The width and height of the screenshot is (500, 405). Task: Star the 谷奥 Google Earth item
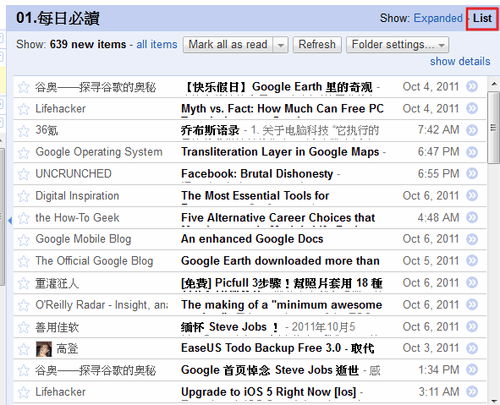[24, 87]
